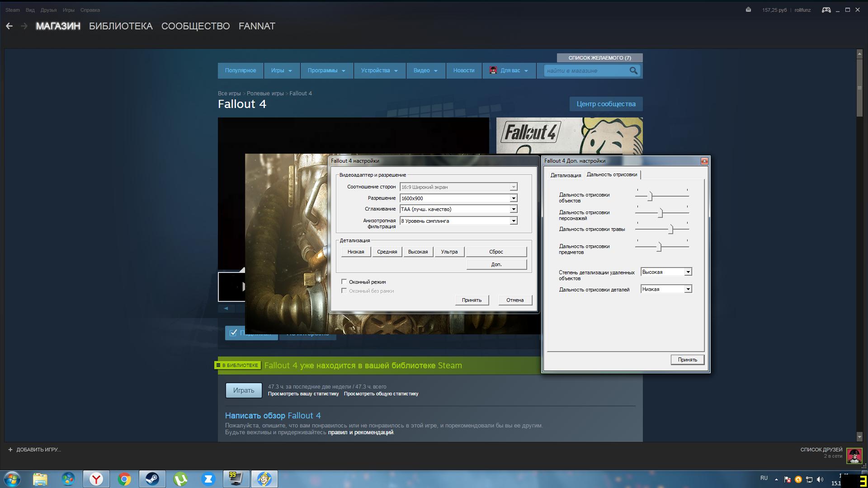Screen dimensions: 868x488
Task: Click the volume speaker tray icon
Action: [820, 479]
